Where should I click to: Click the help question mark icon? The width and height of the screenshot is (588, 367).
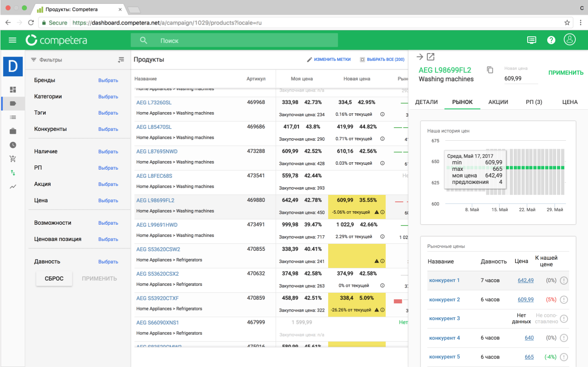tap(551, 40)
